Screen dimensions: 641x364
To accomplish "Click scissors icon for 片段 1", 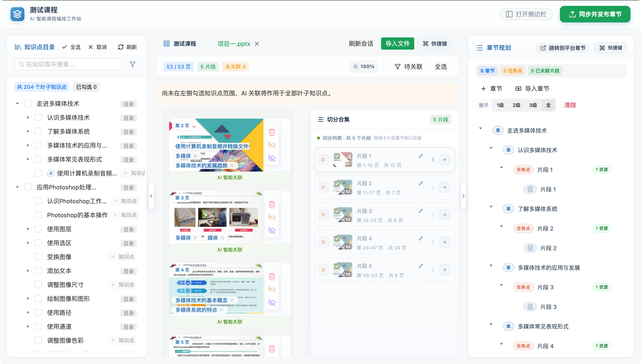I will point(323,160).
